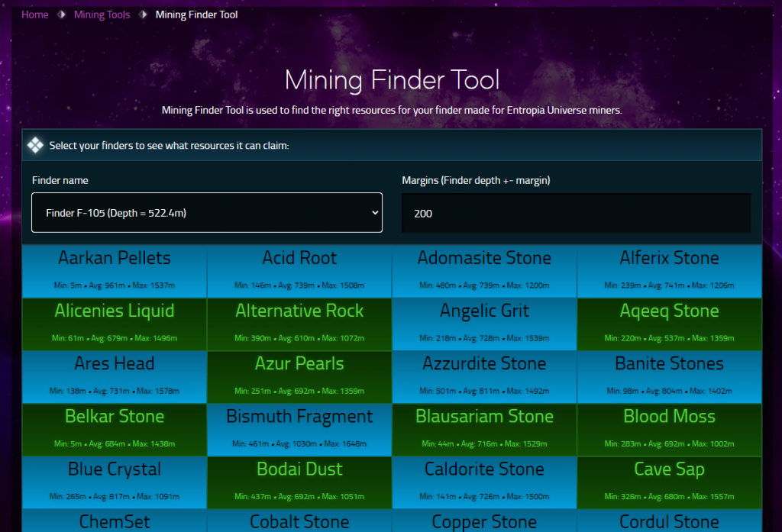Select the Azur Pearls resource

point(299,376)
